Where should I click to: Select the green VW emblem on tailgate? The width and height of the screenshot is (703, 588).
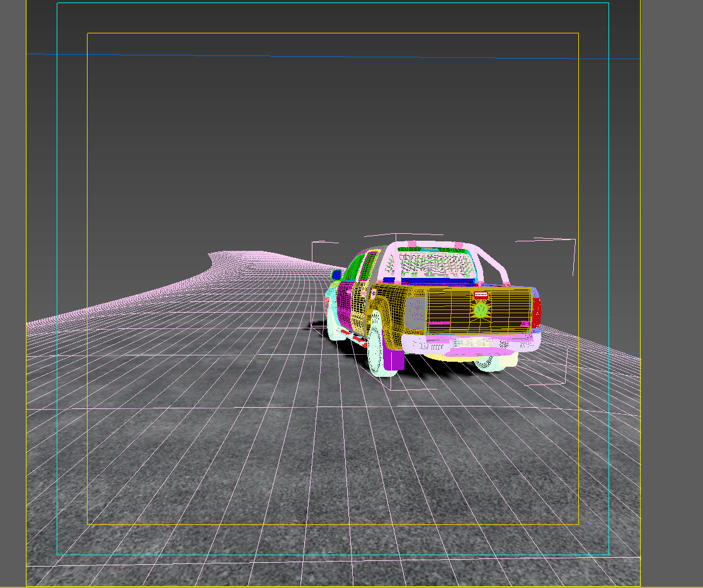pyautogui.click(x=481, y=310)
